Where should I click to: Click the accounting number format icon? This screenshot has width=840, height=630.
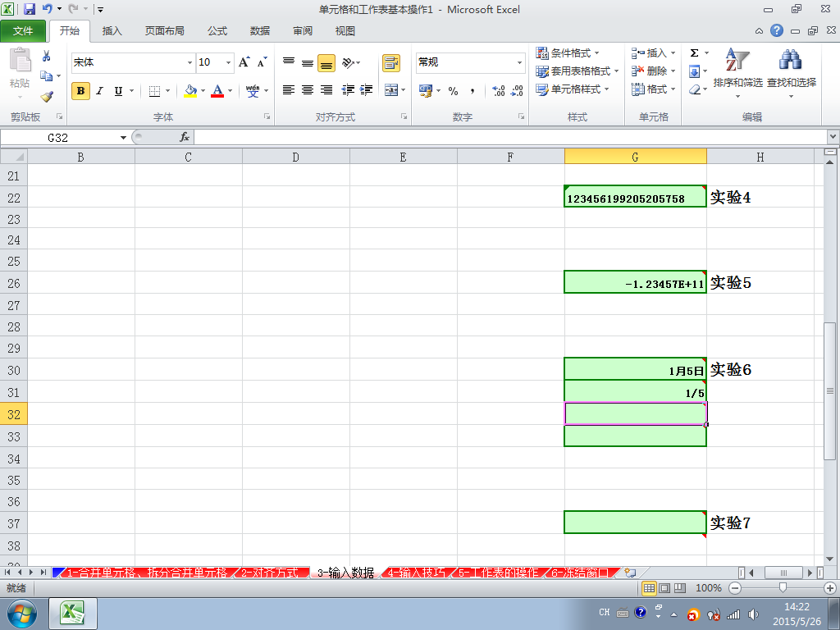(426, 90)
